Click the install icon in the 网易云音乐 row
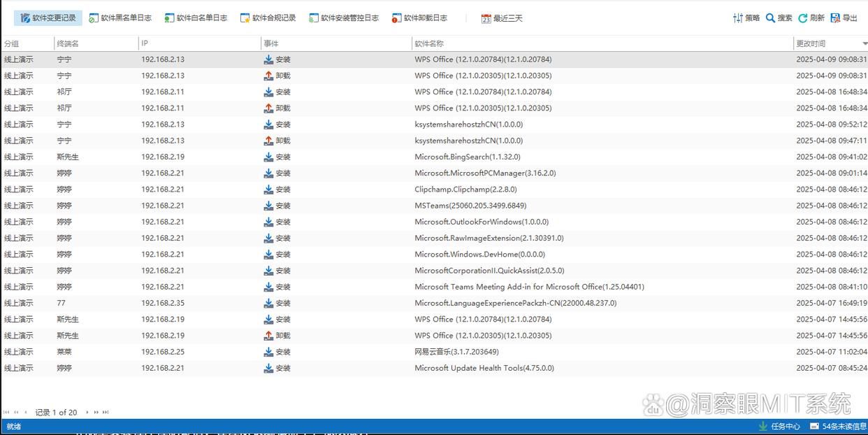Viewport: 868px width, 435px height. point(268,352)
